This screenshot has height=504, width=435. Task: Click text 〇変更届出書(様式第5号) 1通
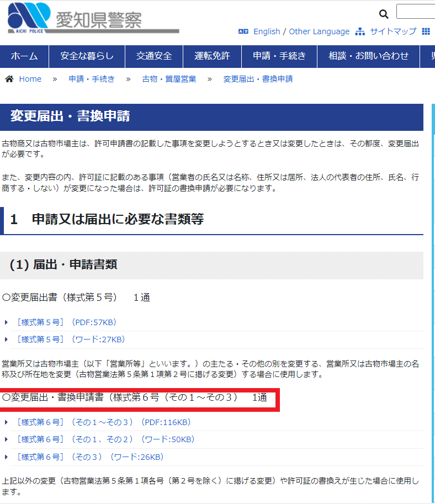pos(76,298)
